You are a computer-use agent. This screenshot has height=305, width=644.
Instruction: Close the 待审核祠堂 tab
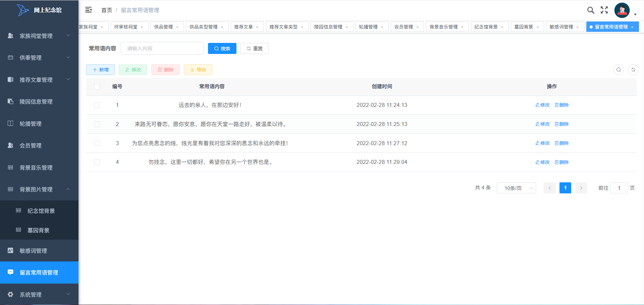pyautogui.click(x=142, y=27)
